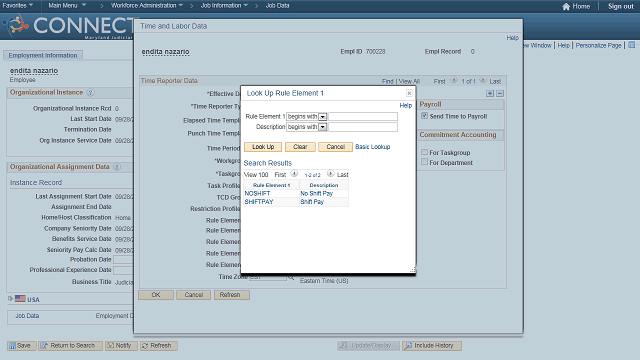Open the Favorites menu
640x360 pixels.
point(18,6)
